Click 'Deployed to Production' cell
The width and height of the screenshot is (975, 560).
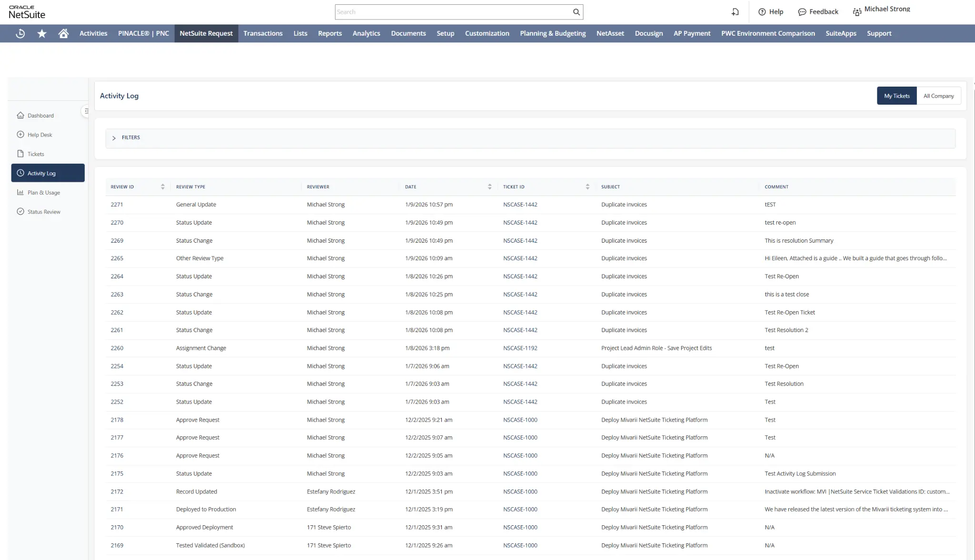206,509
